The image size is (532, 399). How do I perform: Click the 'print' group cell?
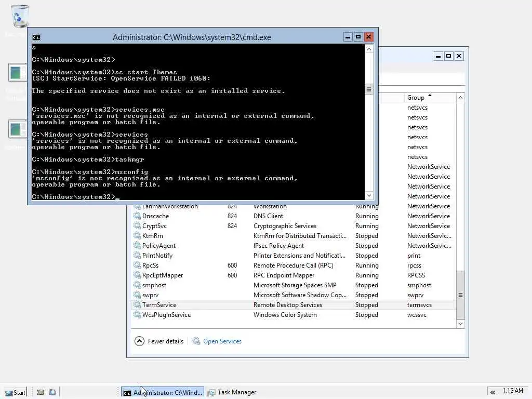414,255
